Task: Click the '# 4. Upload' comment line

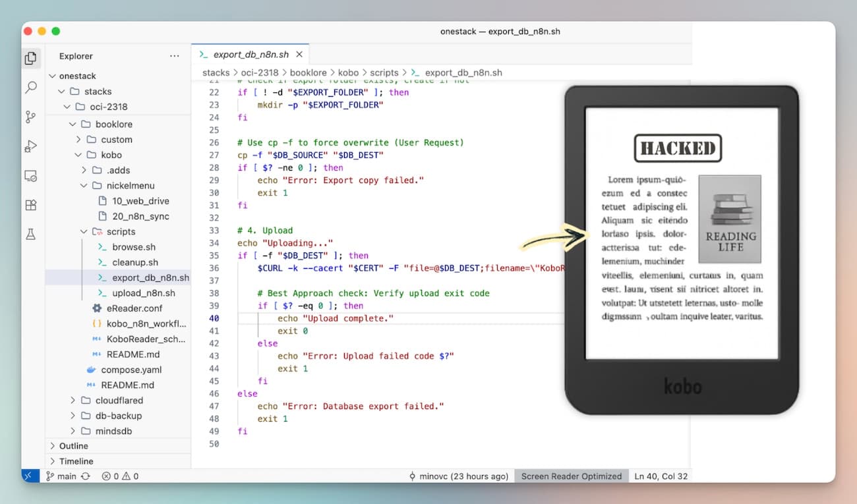Action: (265, 231)
